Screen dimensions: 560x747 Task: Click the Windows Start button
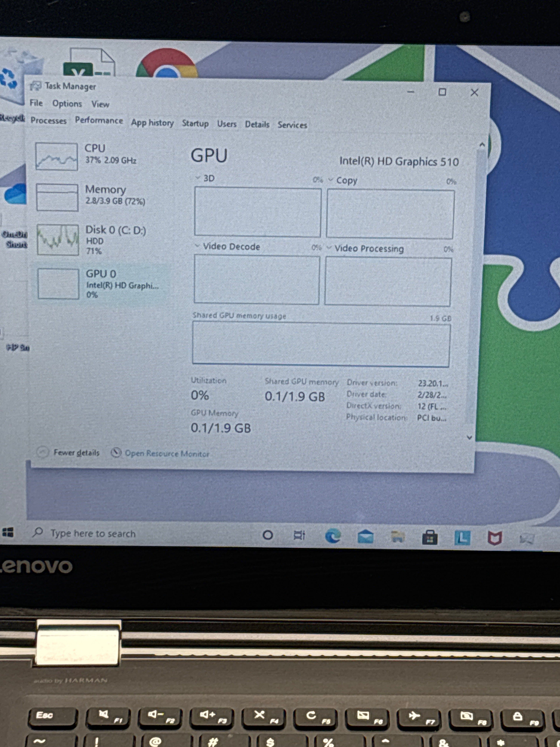click(x=8, y=533)
